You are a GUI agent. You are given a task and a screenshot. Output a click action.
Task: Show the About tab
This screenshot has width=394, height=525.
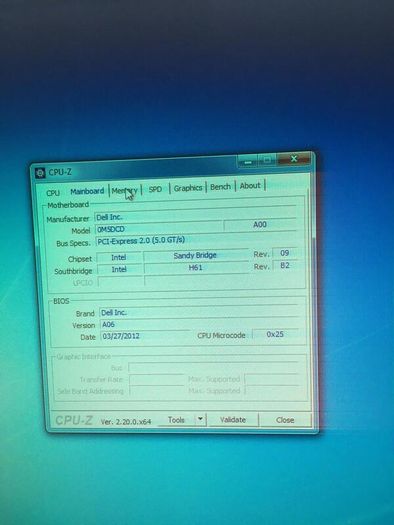pos(250,185)
